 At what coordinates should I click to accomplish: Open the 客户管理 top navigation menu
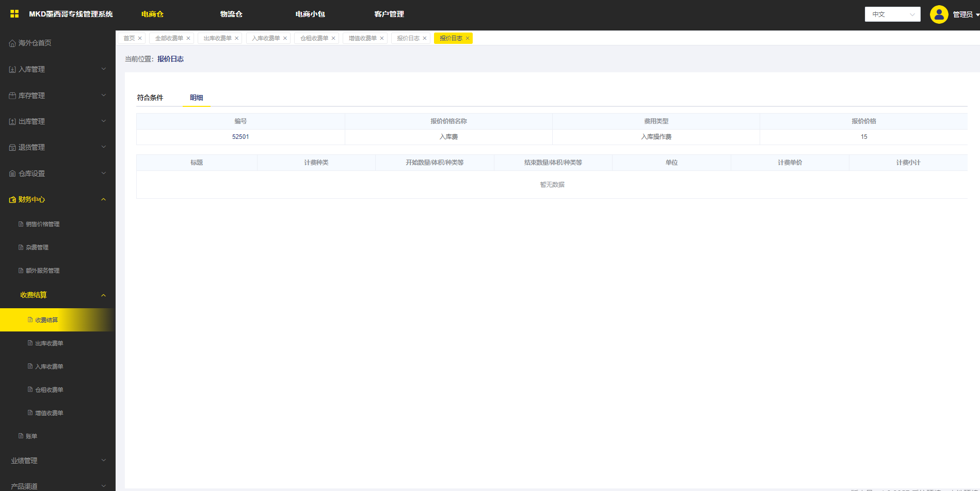[389, 14]
